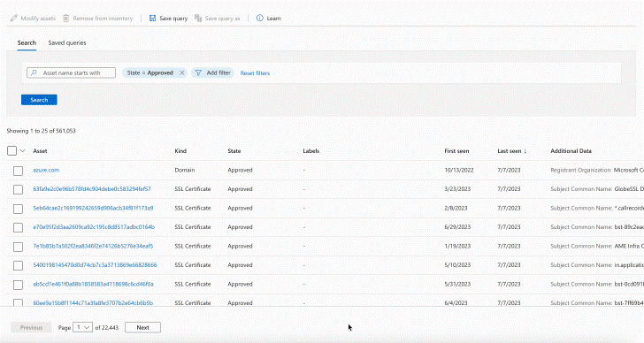Switch to the Search tab
The image size is (644, 343).
[27, 42]
